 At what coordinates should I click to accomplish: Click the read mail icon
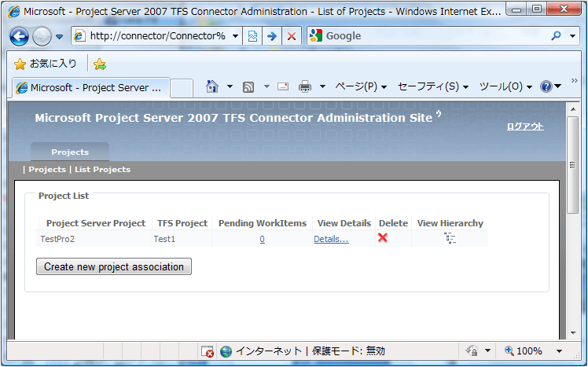pyautogui.click(x=283, y=87)
